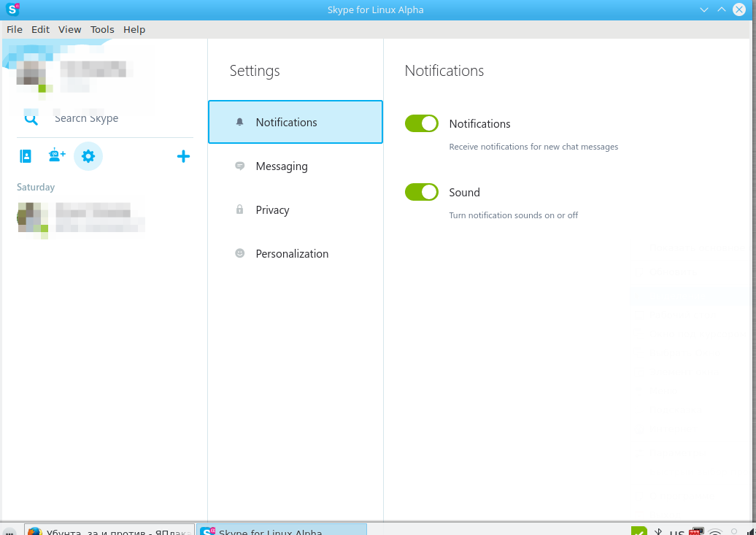This screenshot has width=756, height=535.
Task: Toggle the Notifications switch off
Action: tap(421, 123)
